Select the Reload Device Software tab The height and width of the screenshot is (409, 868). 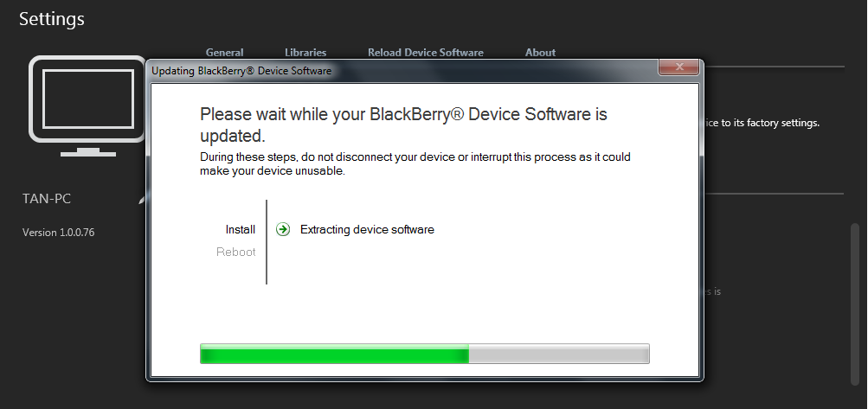coord(426,53)
